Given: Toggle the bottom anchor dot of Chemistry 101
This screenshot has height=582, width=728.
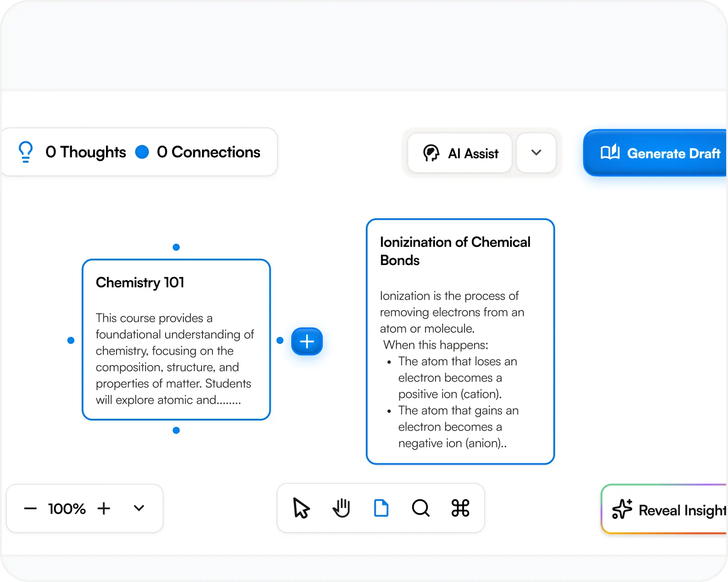Looking at the screenshot, I should pos(176,429).
